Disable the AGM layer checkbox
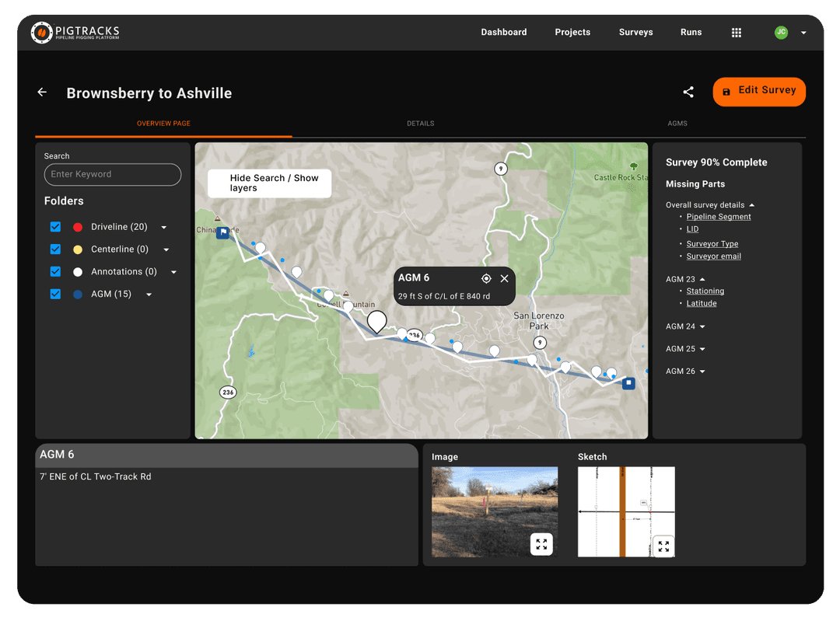Image resolution: width=840 pixels, height=621 pixels. [54, 294]
